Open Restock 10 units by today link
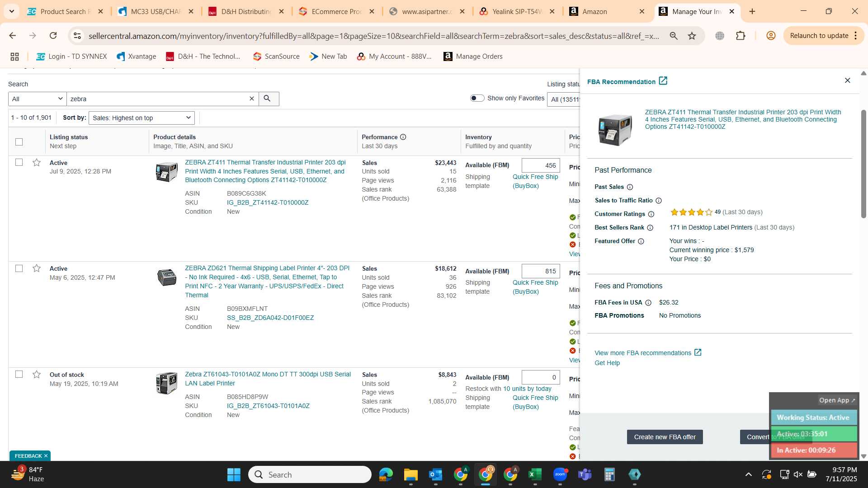Viewport: 868px width, 488px height. click(x=527, y=389)
